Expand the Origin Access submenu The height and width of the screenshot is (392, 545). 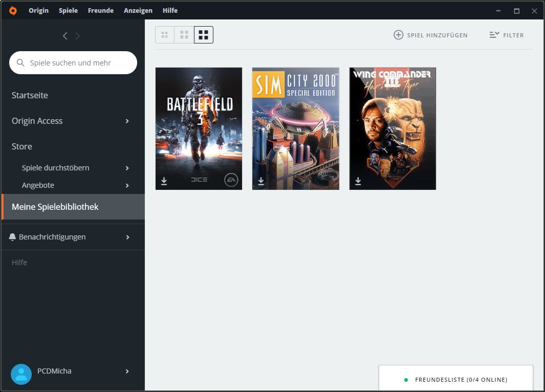coord(127,121)
